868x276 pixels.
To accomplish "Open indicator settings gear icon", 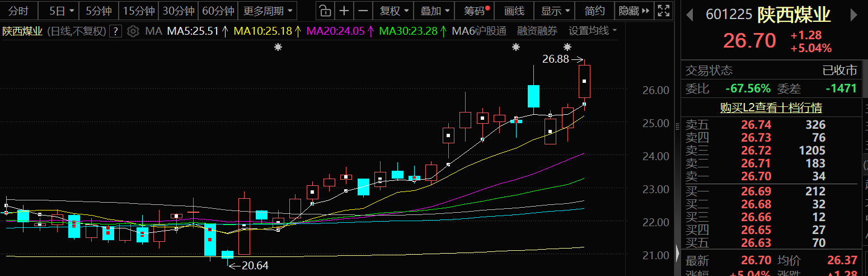I will [133, 31].
